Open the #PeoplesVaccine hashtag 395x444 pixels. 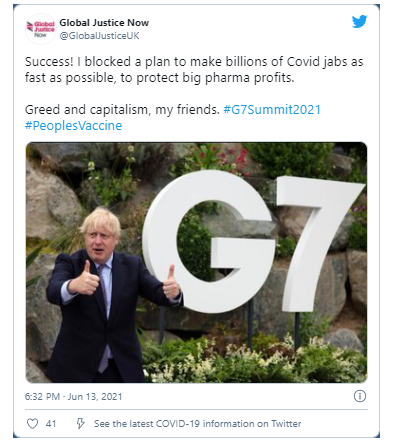click(74, 126)
